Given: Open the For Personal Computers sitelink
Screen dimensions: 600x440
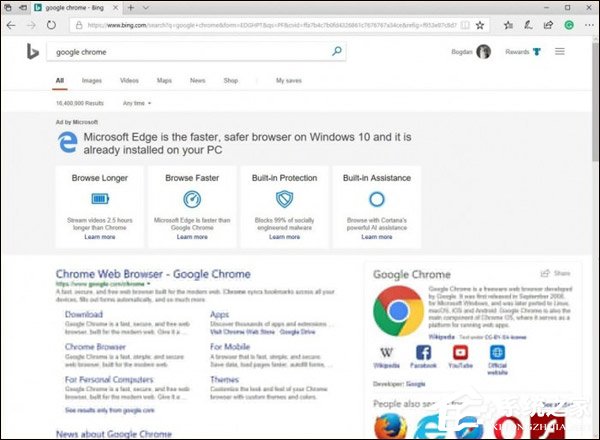Looking at the screenshot, I should 109,380.
